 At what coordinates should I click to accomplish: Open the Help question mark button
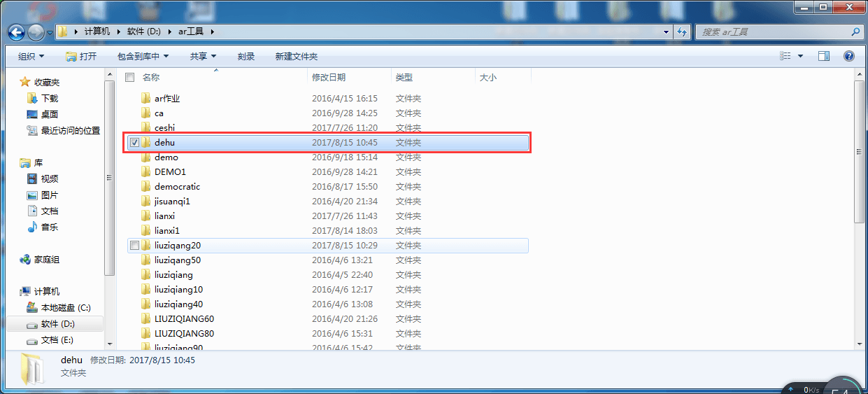[x=848, y=56]
